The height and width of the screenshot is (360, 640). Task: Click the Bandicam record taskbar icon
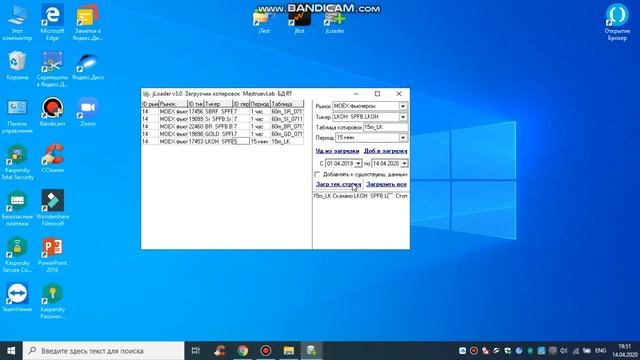point(266,351)
